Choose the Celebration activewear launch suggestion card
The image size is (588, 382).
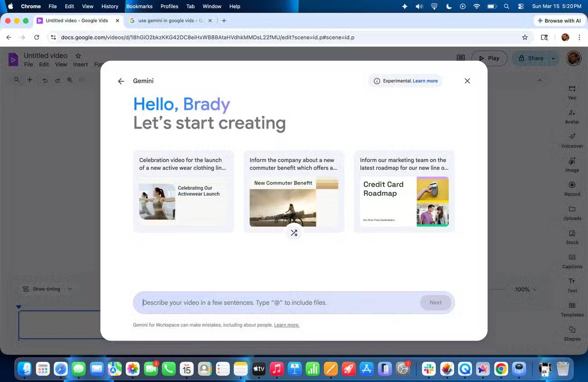tap(183, 191)
